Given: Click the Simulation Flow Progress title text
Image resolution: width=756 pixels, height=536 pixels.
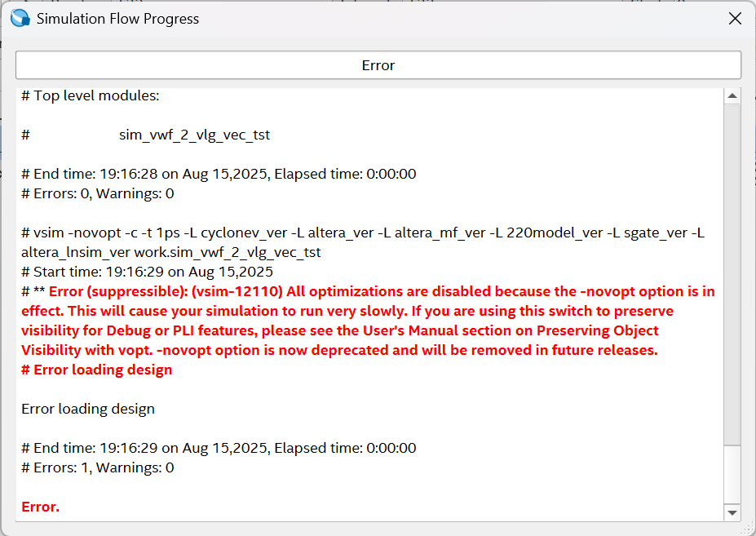Looking at the screenshot, I should pos(117,18).
